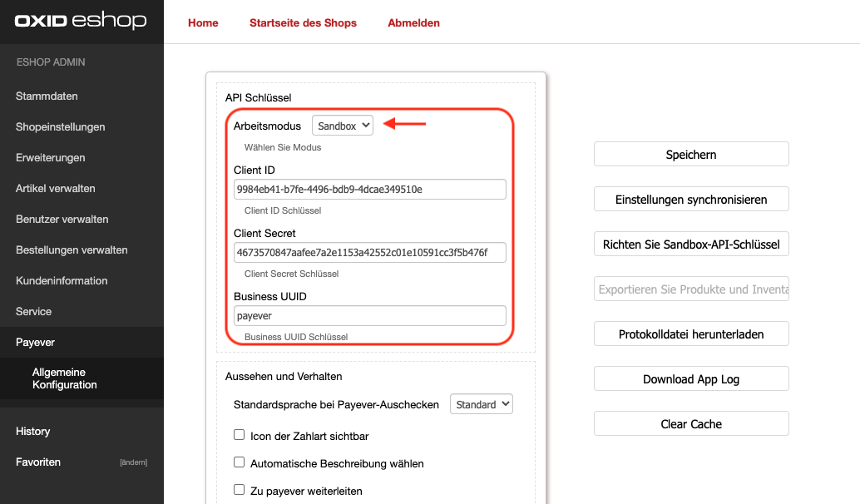The image size is (860, 504).
Task: Go to Startseite des Shops
Action: pyautogui.click(x=303, y=23)
